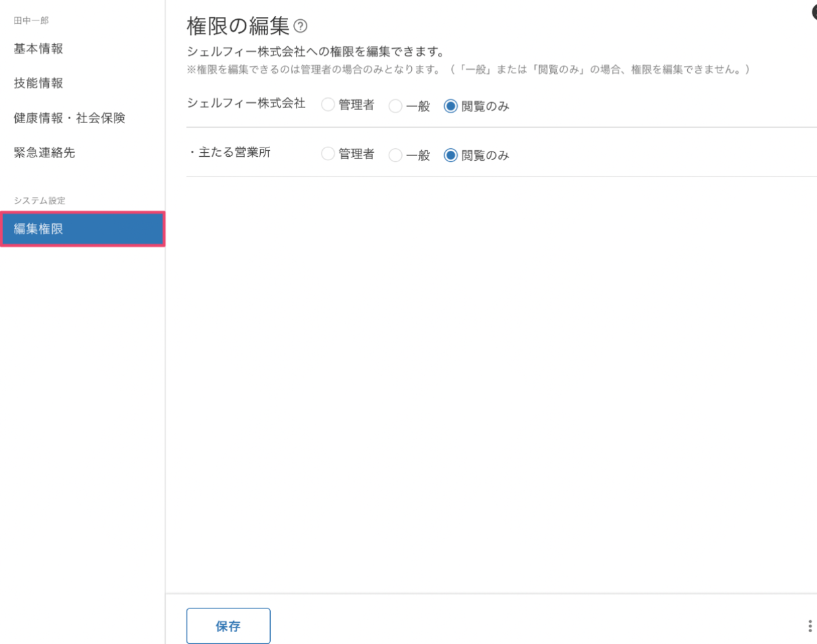
Task: Select 一般 for シェルフィー株式会社
Action: [394, 104]
